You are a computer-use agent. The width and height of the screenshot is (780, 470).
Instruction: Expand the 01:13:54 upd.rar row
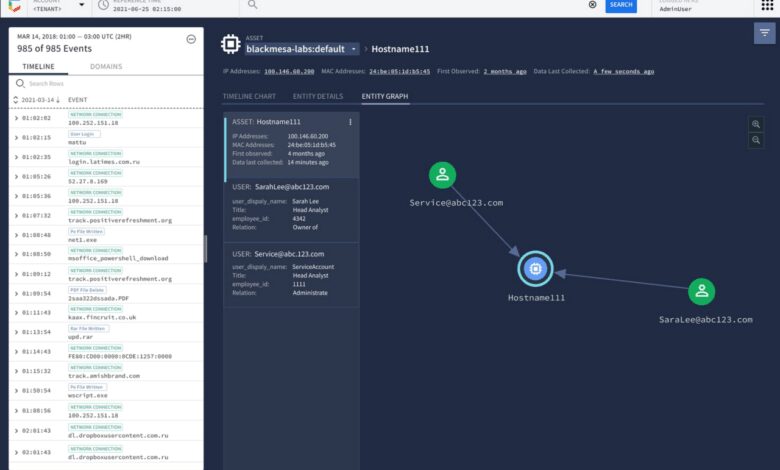pyautogui.click(x=16, y=332)
